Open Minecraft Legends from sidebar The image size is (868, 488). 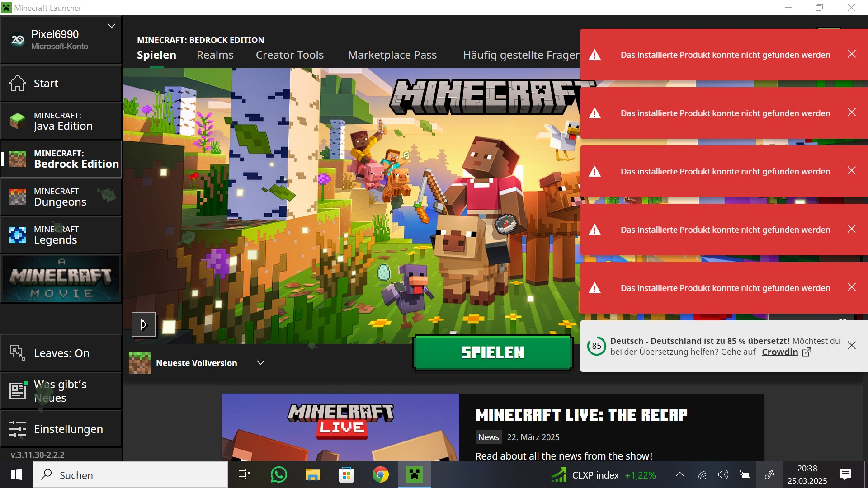tap(61, 235)
